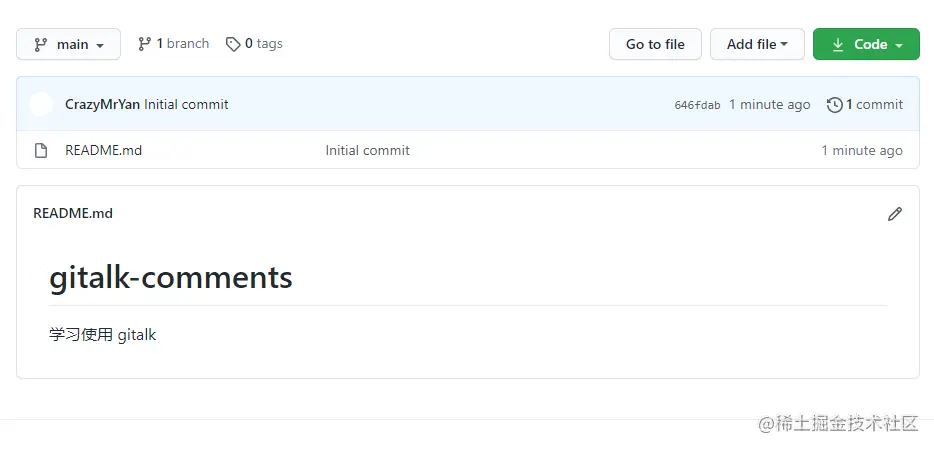
Task: Click the branch icon beside 1 branch
Action: click(145, 44)
